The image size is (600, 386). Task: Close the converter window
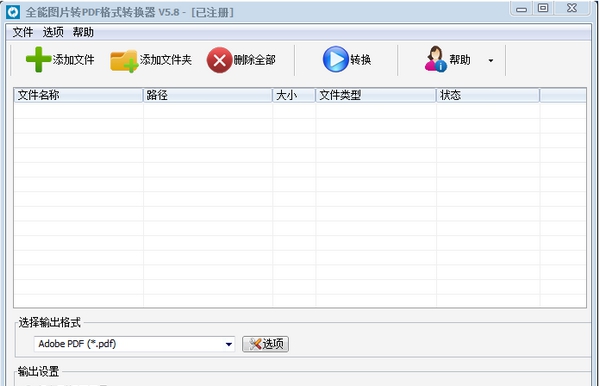click(572, 8)
